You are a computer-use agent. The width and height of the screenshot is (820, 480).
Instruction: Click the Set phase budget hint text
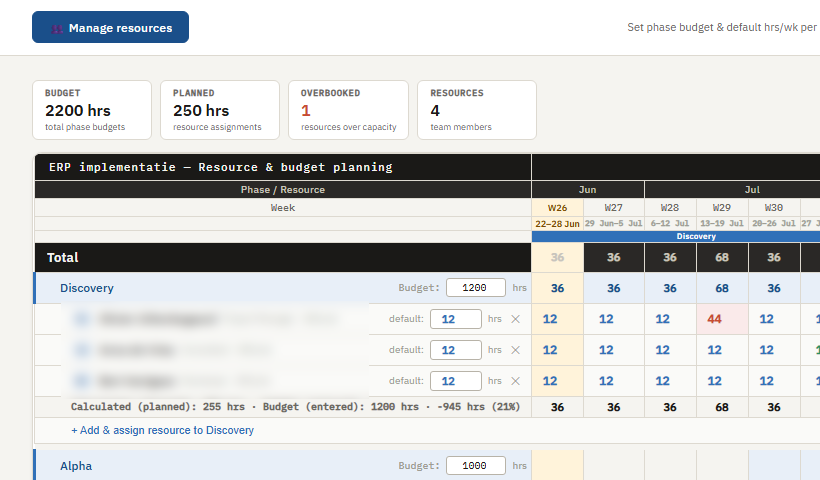tap(723, 27)
